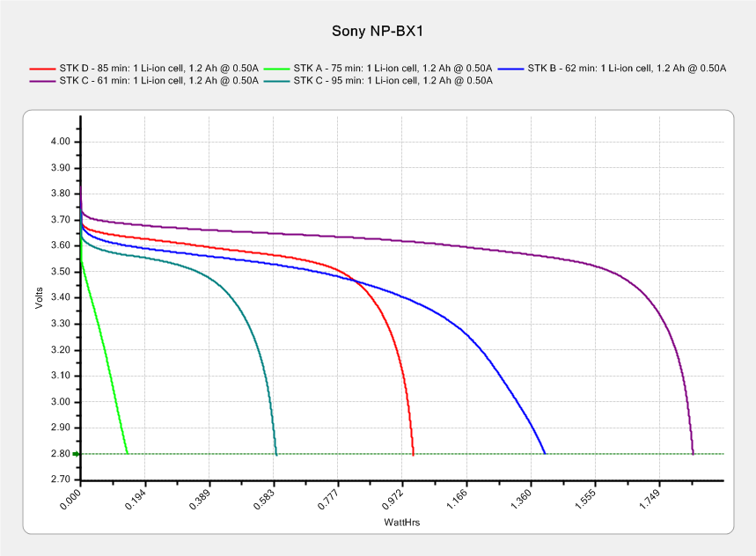Click the chart title "Sony NP-BX1"
Screen dimensions: 756x556
(378, 31)
